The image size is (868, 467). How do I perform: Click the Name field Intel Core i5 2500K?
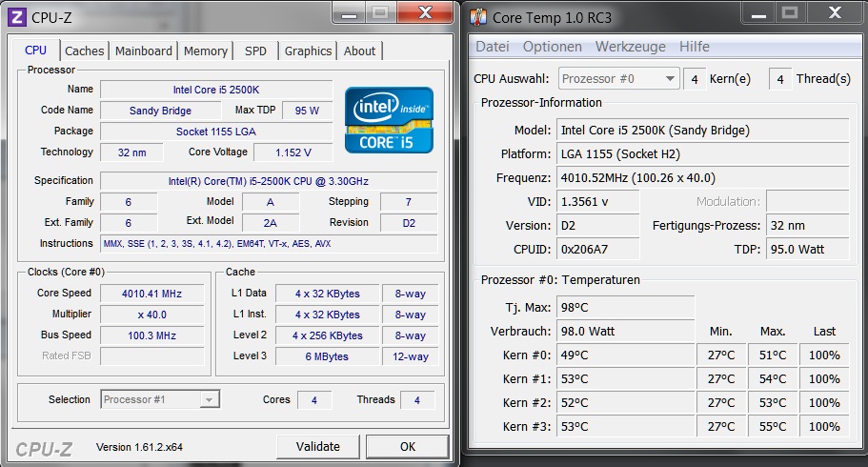(x=216, y=90)
